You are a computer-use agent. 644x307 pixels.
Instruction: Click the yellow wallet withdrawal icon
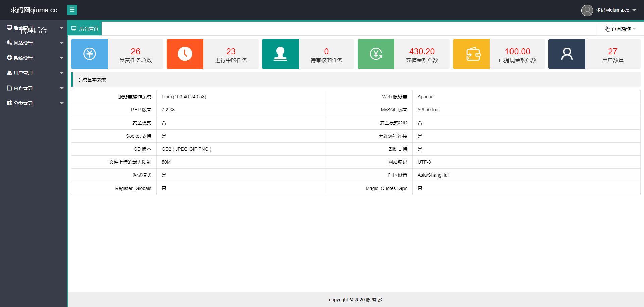pos(471,54)
